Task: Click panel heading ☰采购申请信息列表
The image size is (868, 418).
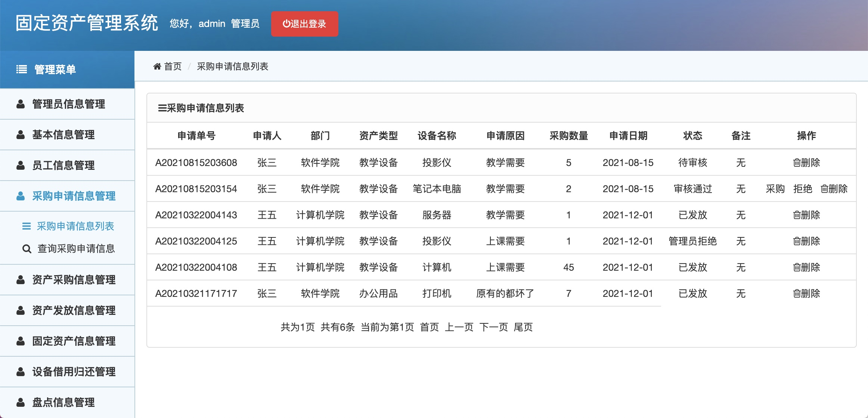Action: pos(201,108)
